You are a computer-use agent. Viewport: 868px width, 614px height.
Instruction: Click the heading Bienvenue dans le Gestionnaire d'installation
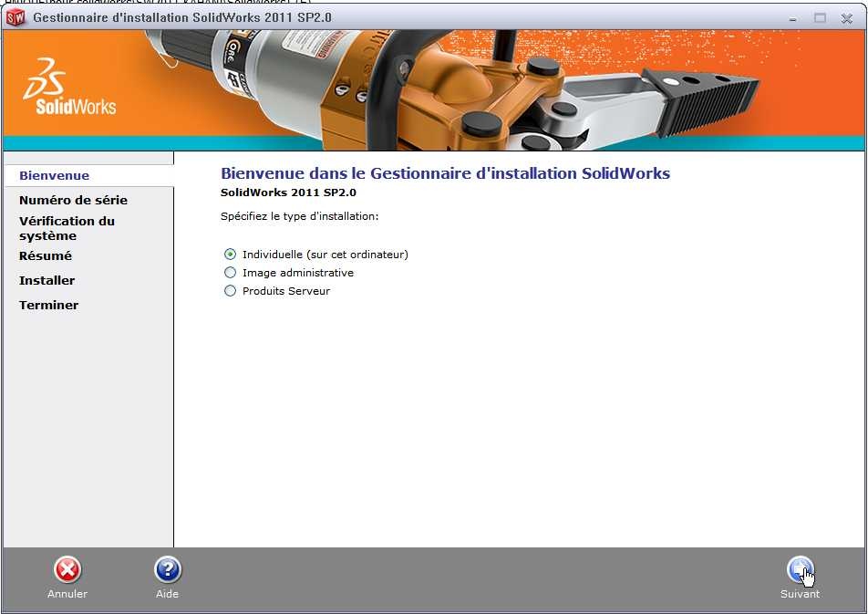coord(445,173)
